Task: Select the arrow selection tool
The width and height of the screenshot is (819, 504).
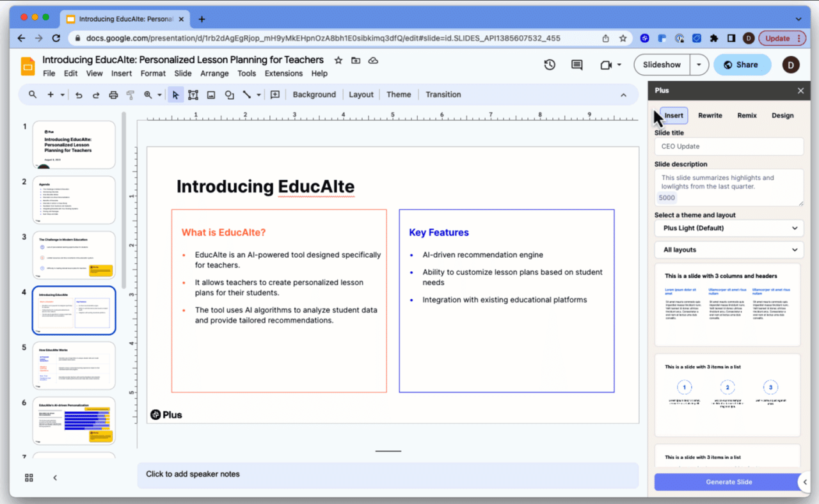Action: click(175, 94)
